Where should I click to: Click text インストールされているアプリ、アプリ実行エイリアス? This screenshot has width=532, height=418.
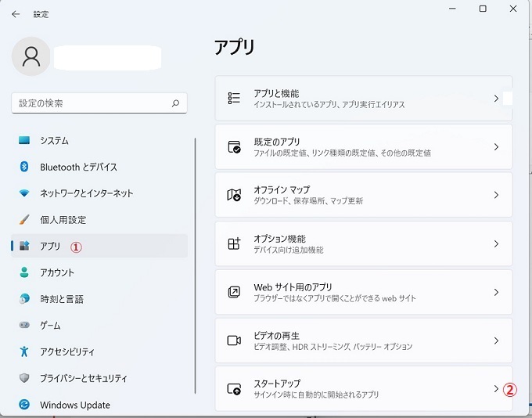pos(329,105)
